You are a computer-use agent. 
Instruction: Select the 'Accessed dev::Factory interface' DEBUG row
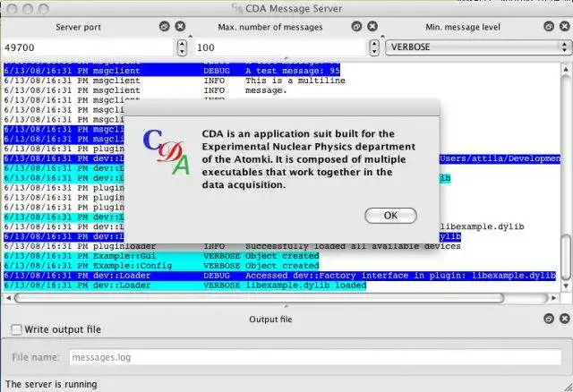280,276
